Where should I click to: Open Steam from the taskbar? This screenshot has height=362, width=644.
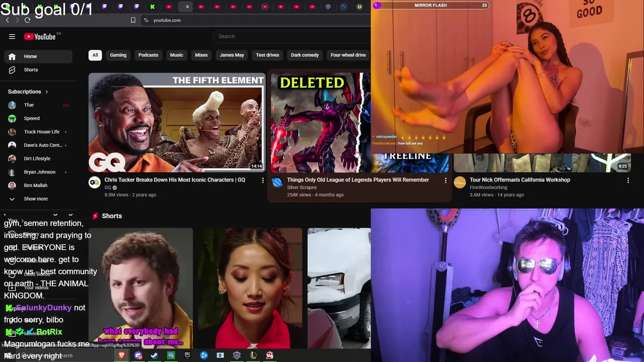[x=154, y=355]
